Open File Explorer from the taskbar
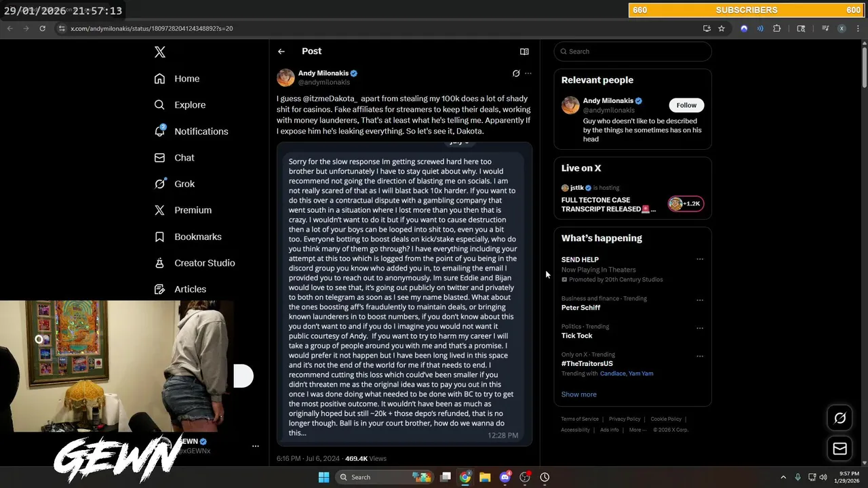This screenshot has width=868, height=488. 485,477
